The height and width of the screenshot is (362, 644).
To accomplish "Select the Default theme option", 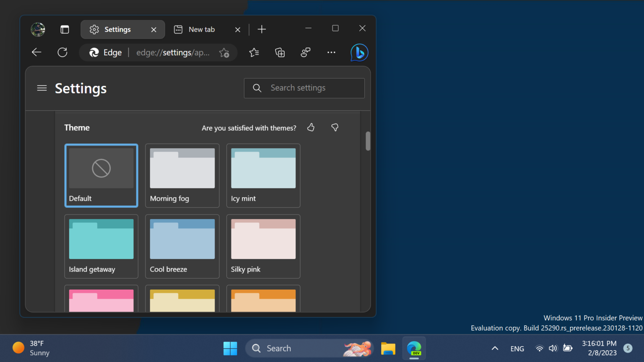I will pos(101,176).
